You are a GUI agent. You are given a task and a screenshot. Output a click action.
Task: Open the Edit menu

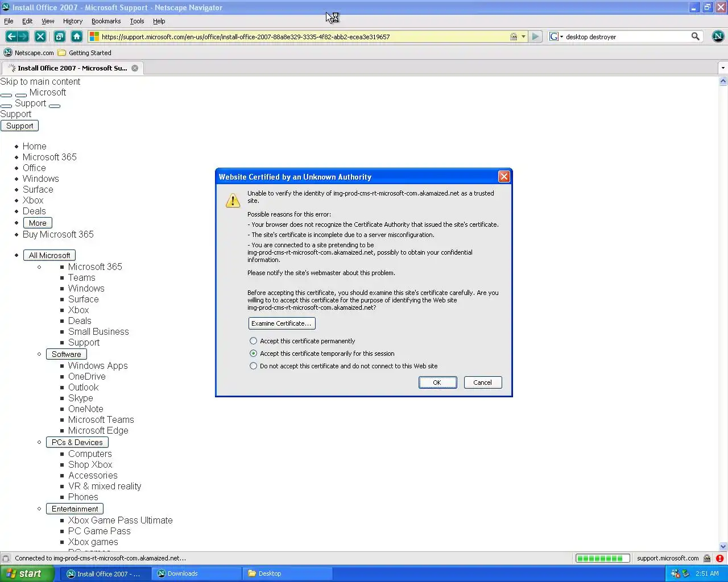coord(27,21)
